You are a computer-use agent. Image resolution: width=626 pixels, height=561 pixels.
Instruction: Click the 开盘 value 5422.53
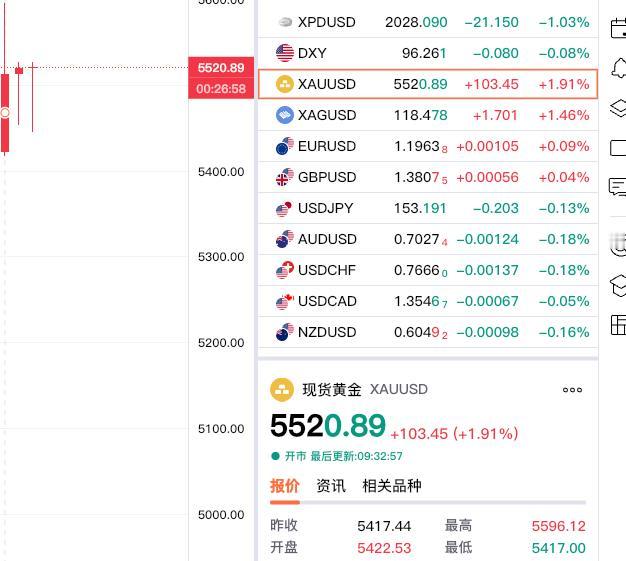pyautogui.click(x=384, y=548)
